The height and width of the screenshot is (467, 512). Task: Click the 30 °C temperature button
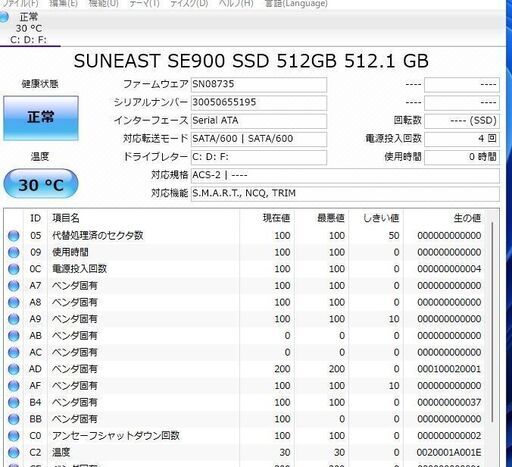[41, 184]
